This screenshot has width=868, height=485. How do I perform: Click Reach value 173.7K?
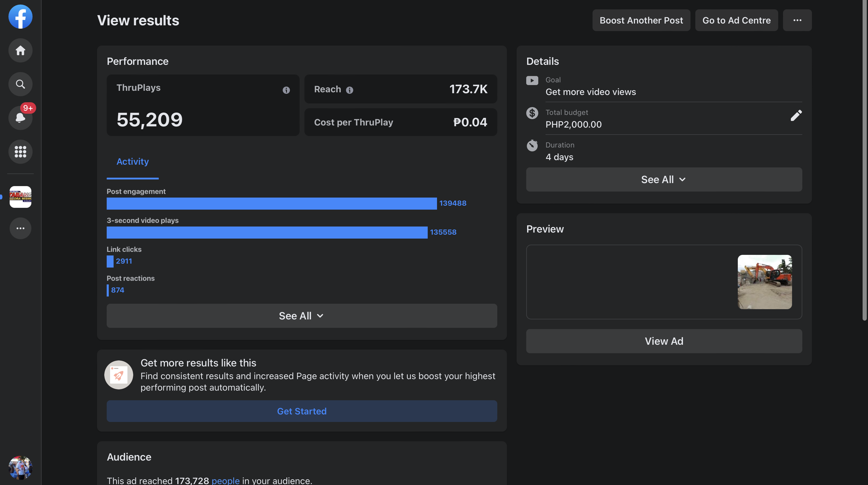[x=468, y=89]
